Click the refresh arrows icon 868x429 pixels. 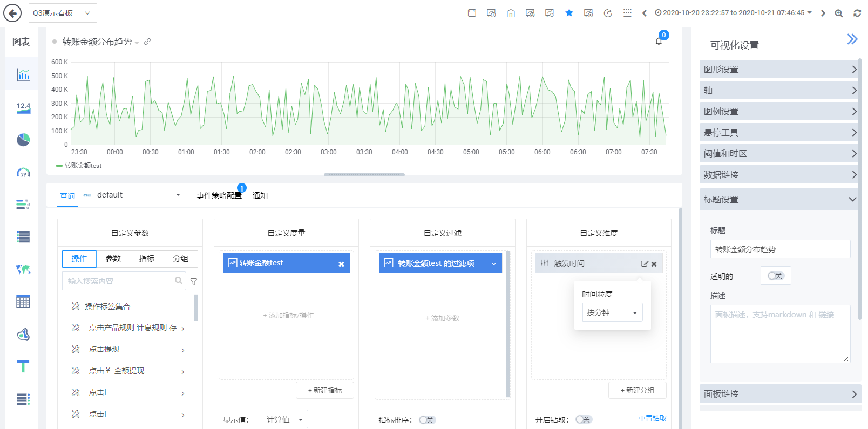point(857,13)
